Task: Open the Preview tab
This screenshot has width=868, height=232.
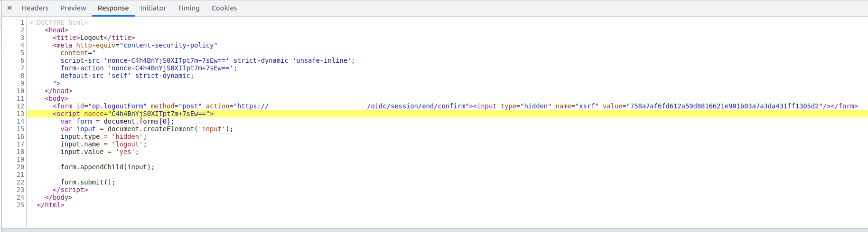Action: coord(73,8)
